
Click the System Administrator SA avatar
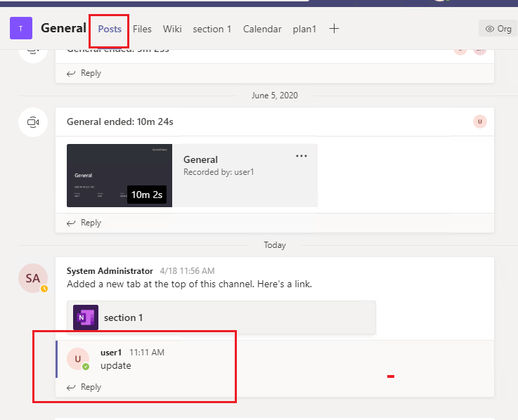[33, 278]
